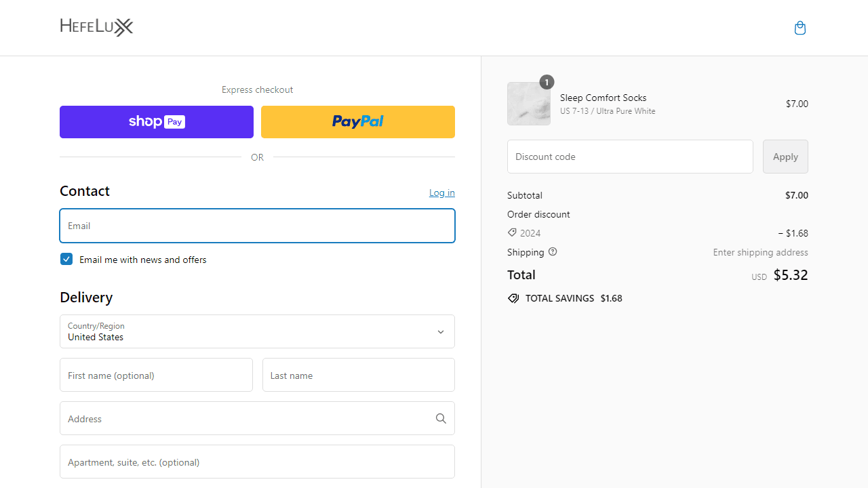The width and height of the screenshot is (868, 488).
Task: Click the 2024 discount code label
Action: pyautogui.click(x=530, y=233)
